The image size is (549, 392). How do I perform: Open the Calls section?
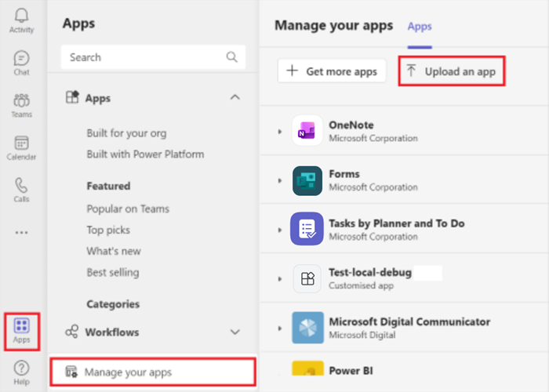21,190
